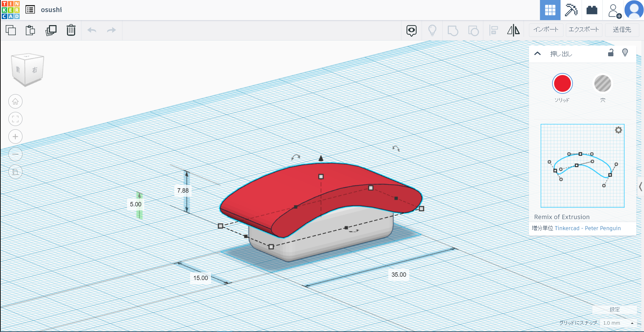
Task: Click the エクスポート button
Action: tap(583, 30)
